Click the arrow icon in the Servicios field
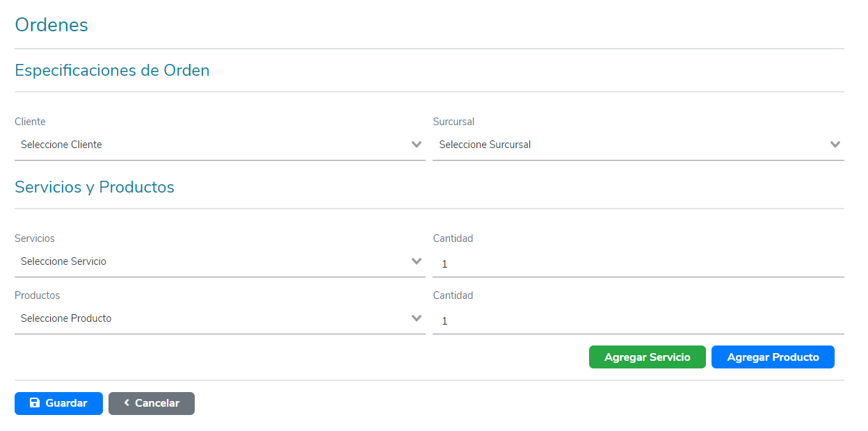The width and height of the screenshot is (868, 431). pyautogui.click(x=417, y=261)
